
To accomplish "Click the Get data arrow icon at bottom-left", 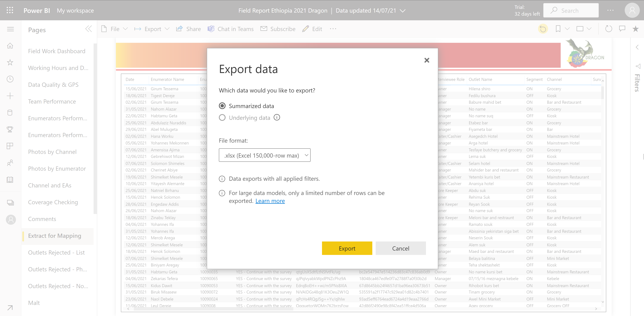I will [10, 307].
